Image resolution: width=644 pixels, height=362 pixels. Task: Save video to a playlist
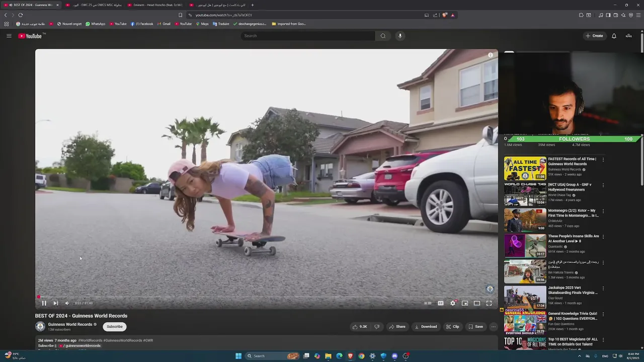click(x=475, y=327)
